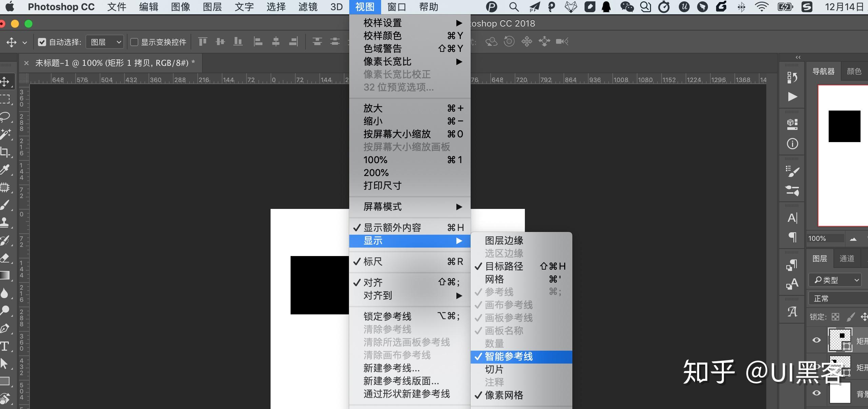Viewport: 868px width, 409px height.
Task: Open the 窗口 menu
Action: [397, 7]
